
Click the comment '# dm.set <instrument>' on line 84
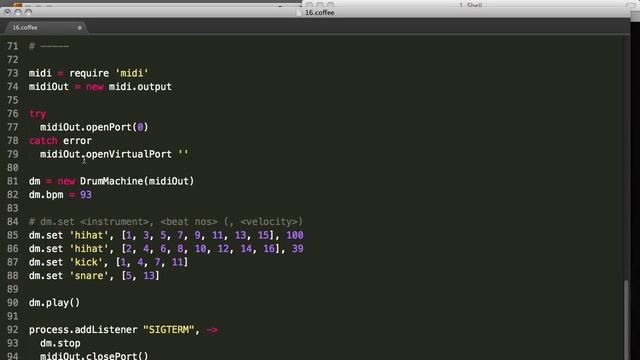click(89, 222)
